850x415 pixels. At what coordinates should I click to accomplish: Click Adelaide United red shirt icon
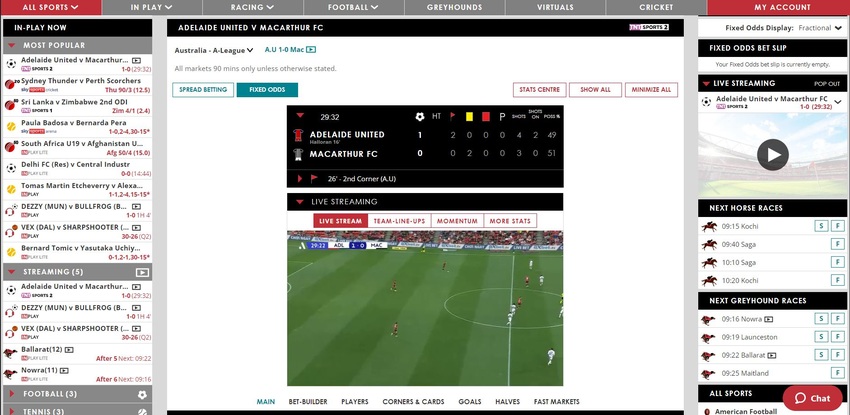coord(298,135)
